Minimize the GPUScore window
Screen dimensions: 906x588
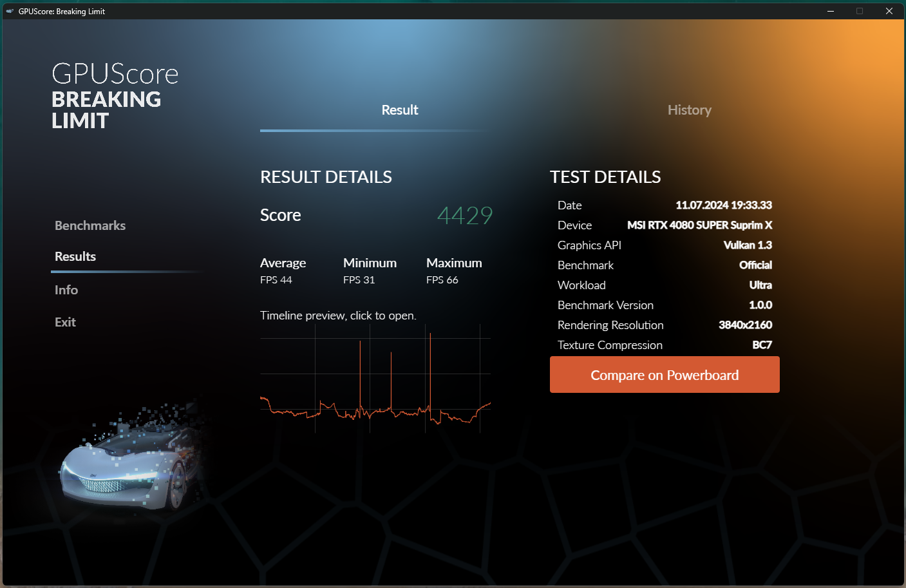[831, 11]
